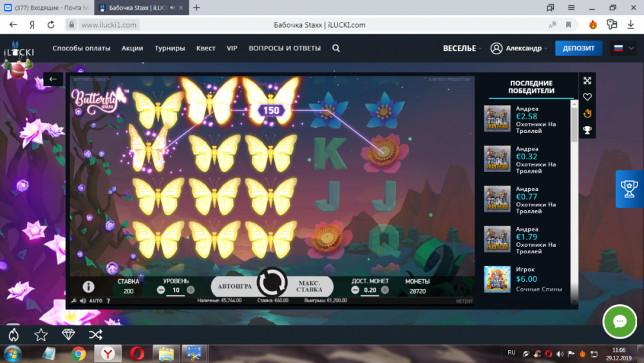The width and height of the screenshot is (644, 363).
Task: Go to Способы оплаты page
Action: (81, 48)
